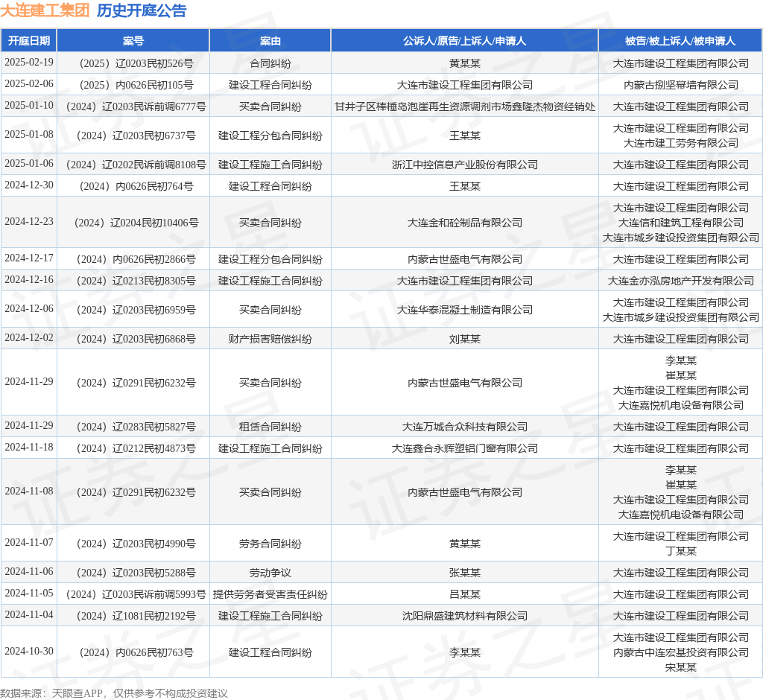Click the 历史开庭公告 heading

point(142,10)
